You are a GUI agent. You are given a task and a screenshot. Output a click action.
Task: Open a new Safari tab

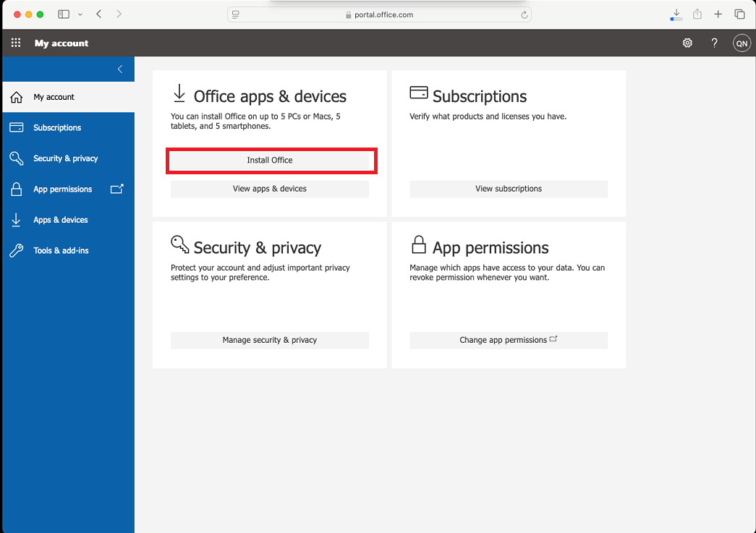click(718, 14)
